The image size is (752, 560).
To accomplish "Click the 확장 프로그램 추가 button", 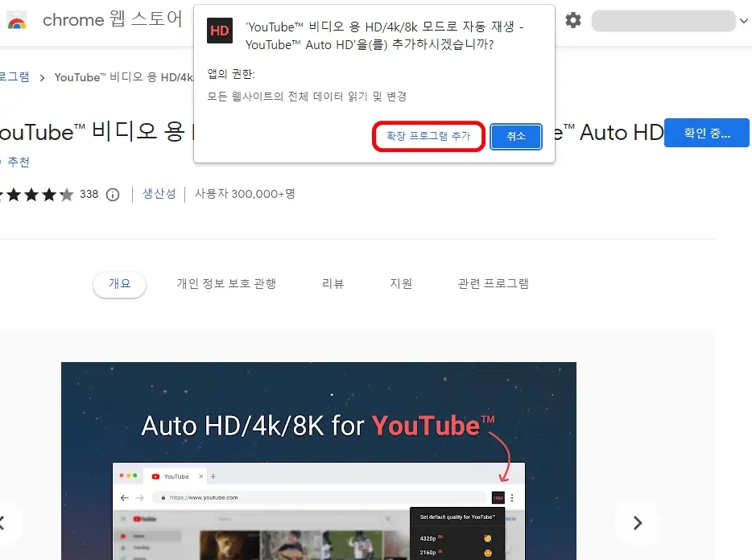I will click(x=428, y=136).
